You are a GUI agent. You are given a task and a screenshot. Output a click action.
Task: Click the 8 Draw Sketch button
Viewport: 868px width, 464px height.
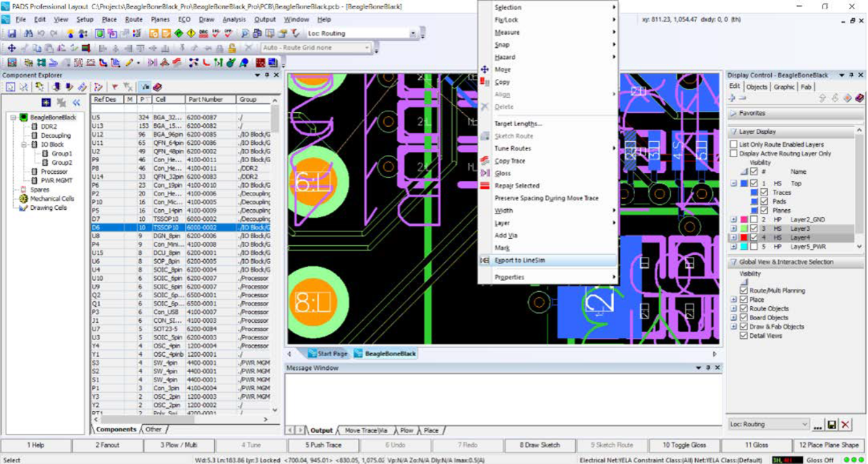click(x=539, y=445)
